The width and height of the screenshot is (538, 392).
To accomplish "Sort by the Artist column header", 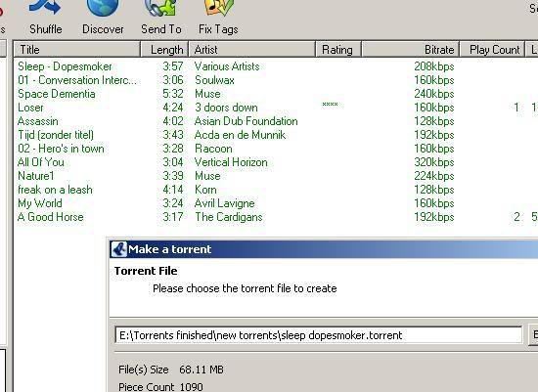I will point(252,50).
